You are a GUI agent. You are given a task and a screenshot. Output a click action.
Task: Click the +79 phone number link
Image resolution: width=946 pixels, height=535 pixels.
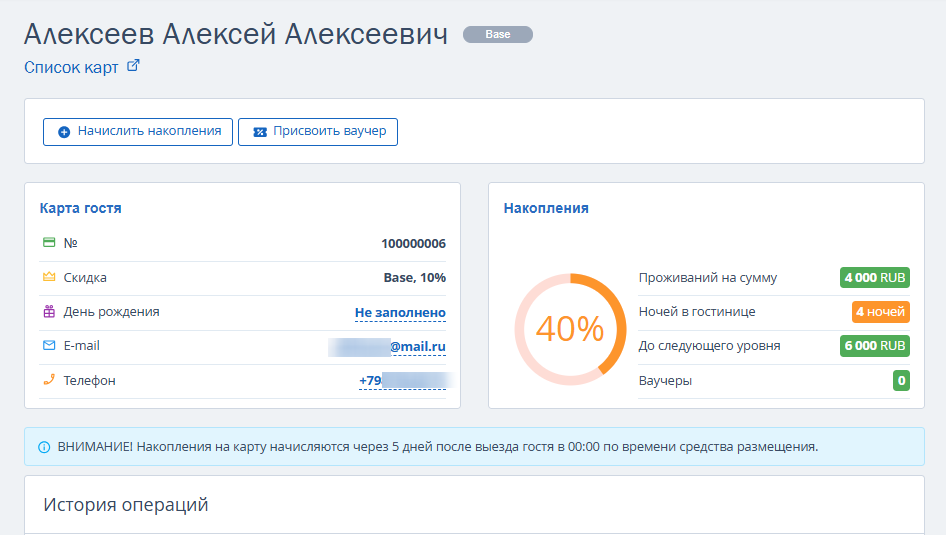[x=403, y=381]
